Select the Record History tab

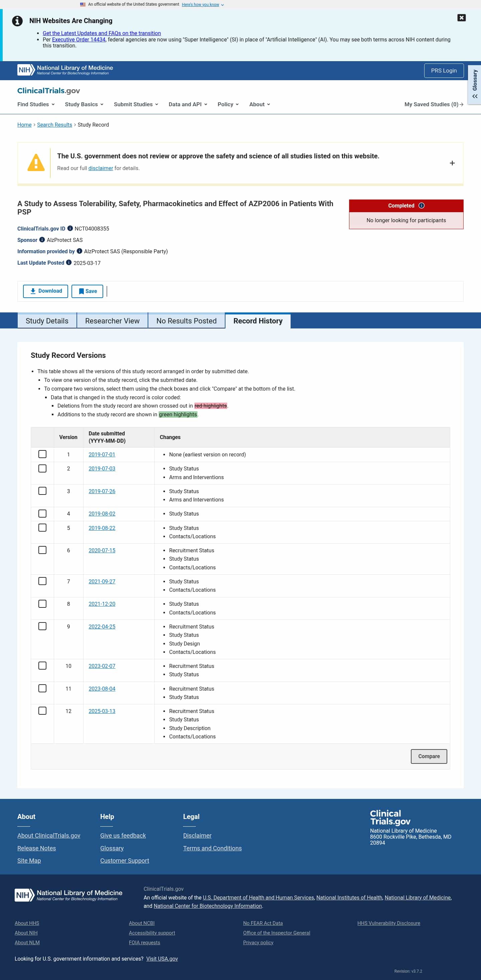pos(258,321)
